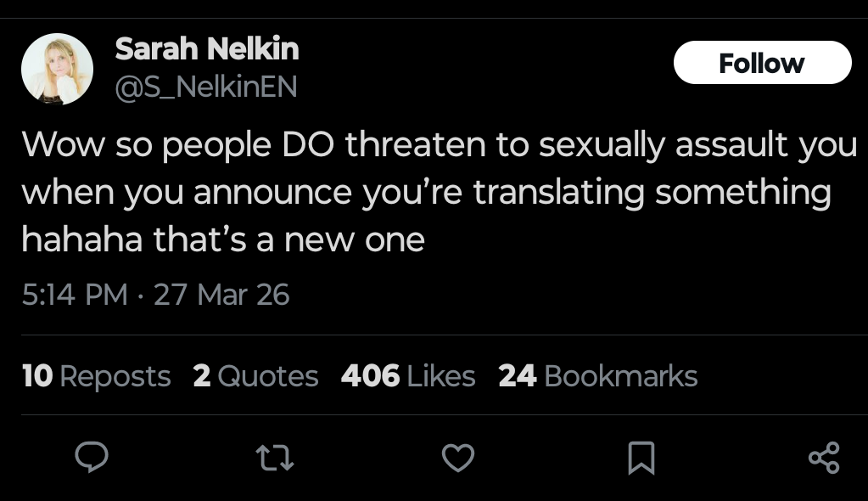The width and height of the screenshot is (868, 501).
Task: Click the word "Wow" starting the tweet
Action: pos(53,146)
